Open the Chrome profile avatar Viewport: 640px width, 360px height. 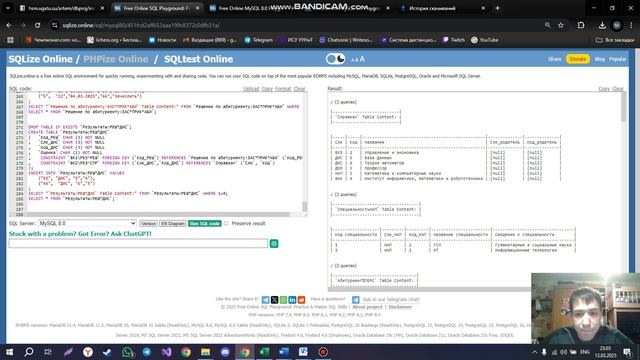(x=617, y=25)
